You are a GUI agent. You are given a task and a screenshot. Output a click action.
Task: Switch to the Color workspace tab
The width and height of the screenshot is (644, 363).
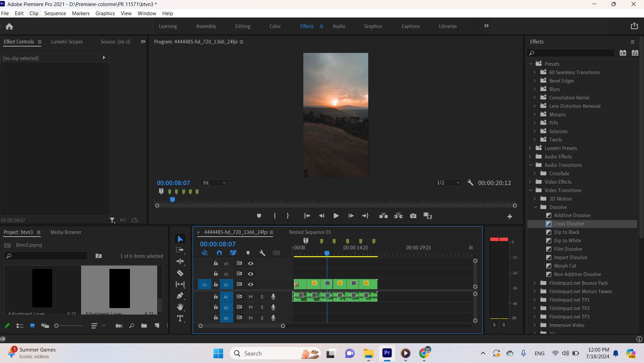click(x=275, y=26)
